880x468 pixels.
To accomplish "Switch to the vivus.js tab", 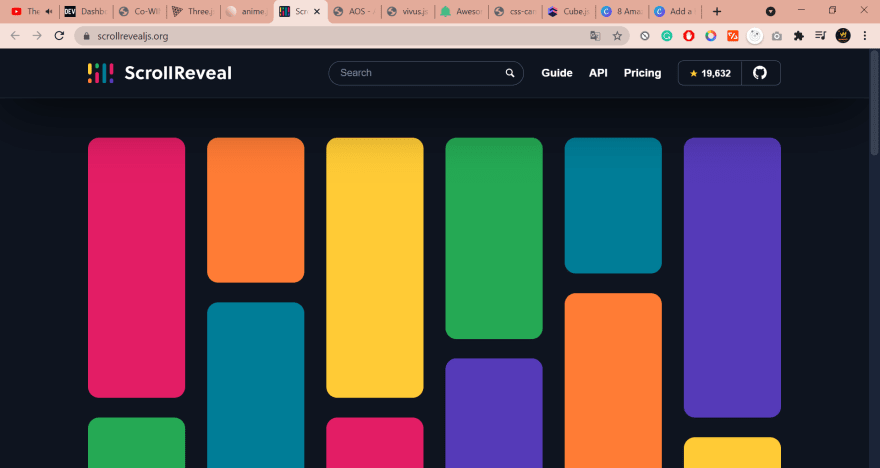I will click(408, 11).
